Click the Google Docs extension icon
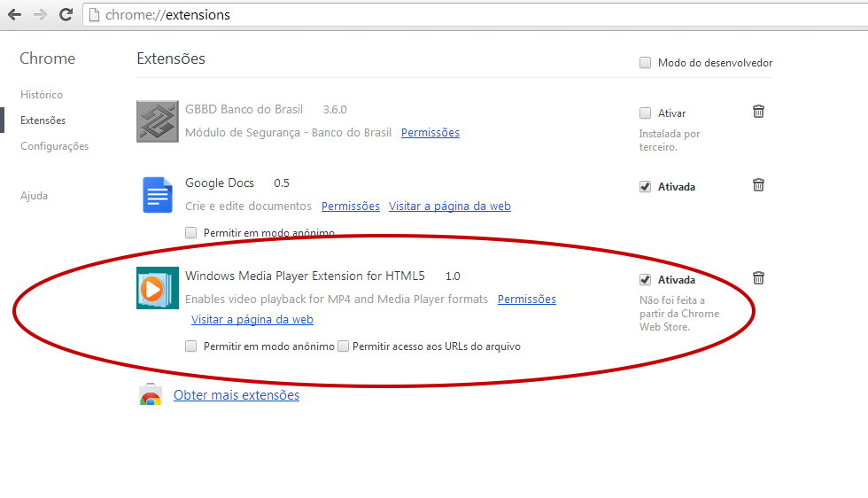Viewport: 868px width, 498px height. pos(158,195)
